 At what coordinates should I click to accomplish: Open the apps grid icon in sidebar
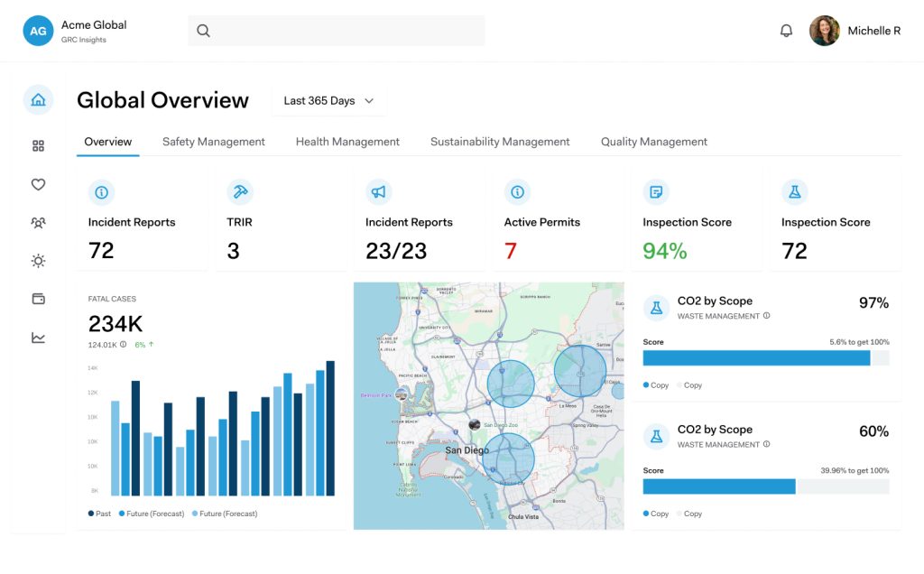(38, 145)
